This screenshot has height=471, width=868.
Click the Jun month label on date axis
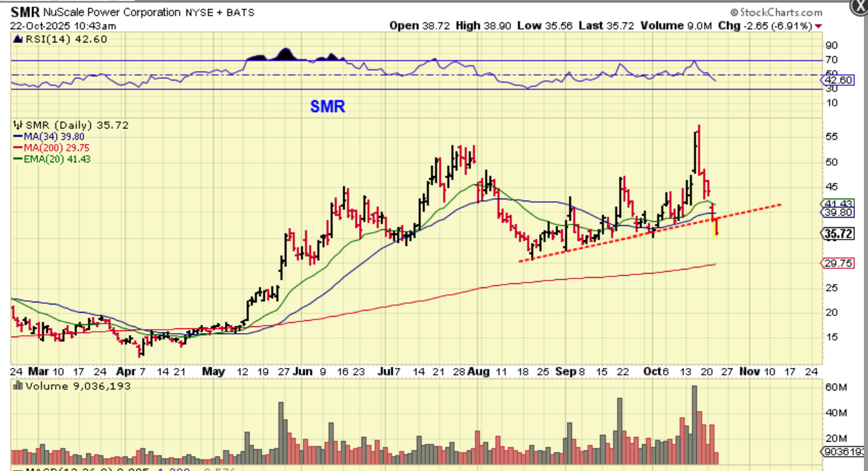coord(301,371)
